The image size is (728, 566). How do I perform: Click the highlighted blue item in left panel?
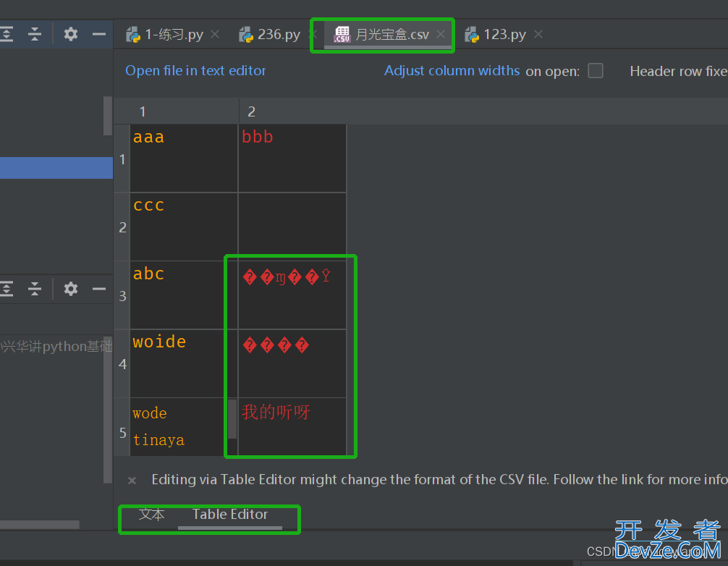[x=56, y=168]
